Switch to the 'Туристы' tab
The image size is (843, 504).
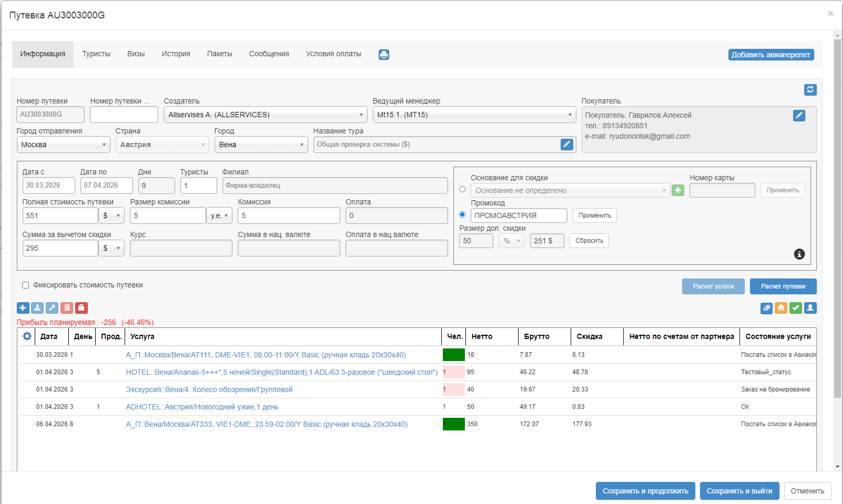[x=96, y=54]
